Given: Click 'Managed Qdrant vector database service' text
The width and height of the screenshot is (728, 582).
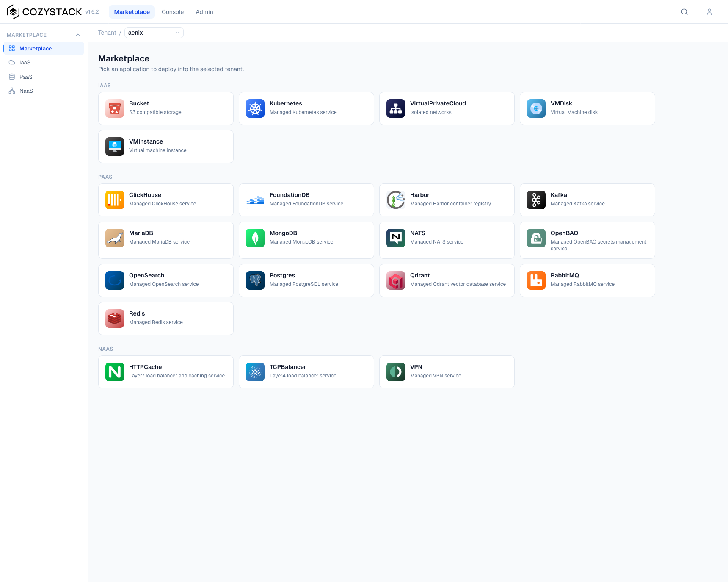Looking at the screenshot, I should pos(458,284).
